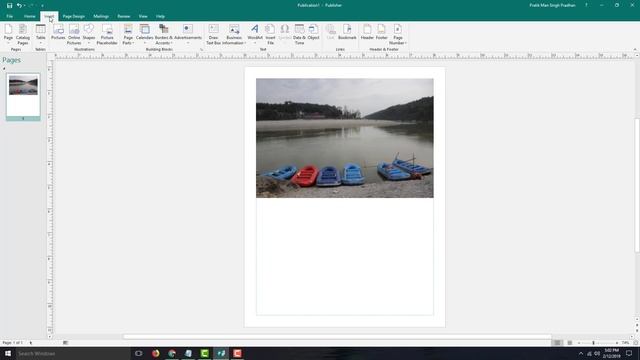Viewport: 640px width, 360px height.
Task: Switch to the Mailings tab
Action: [x=101, y=16]
